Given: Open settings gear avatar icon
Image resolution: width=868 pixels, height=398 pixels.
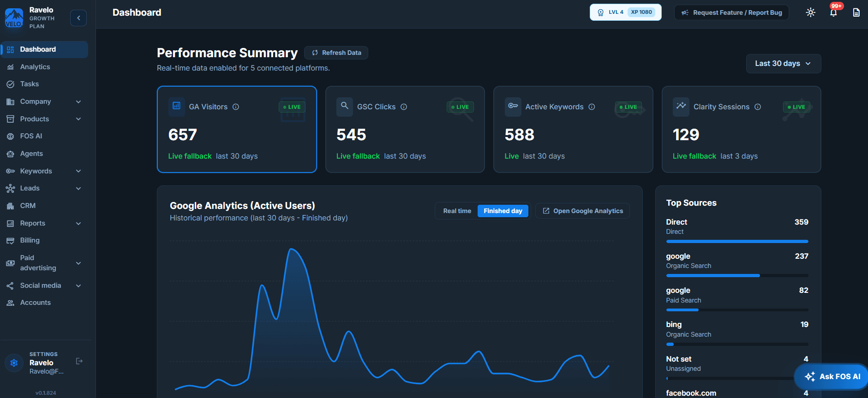Looking at the screenshot, I should (14, 363).
